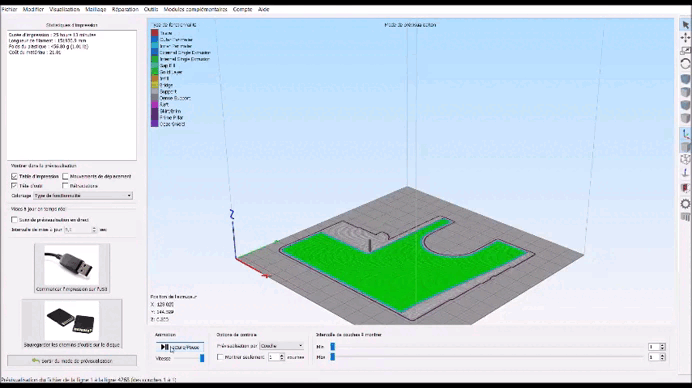Enable the Mouvements de déplacement checkbox
The width and height of the screenshot is (692, 388).
(x=65, y=176)
